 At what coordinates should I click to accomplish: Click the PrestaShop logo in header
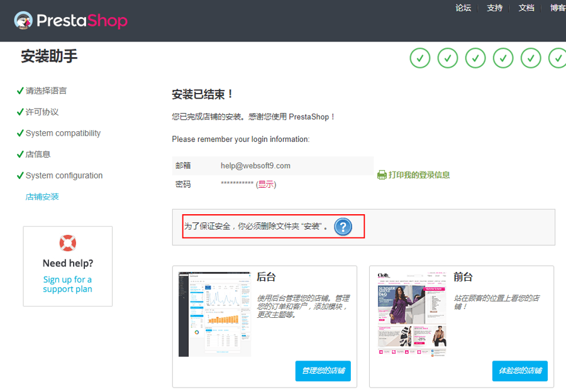70,21
